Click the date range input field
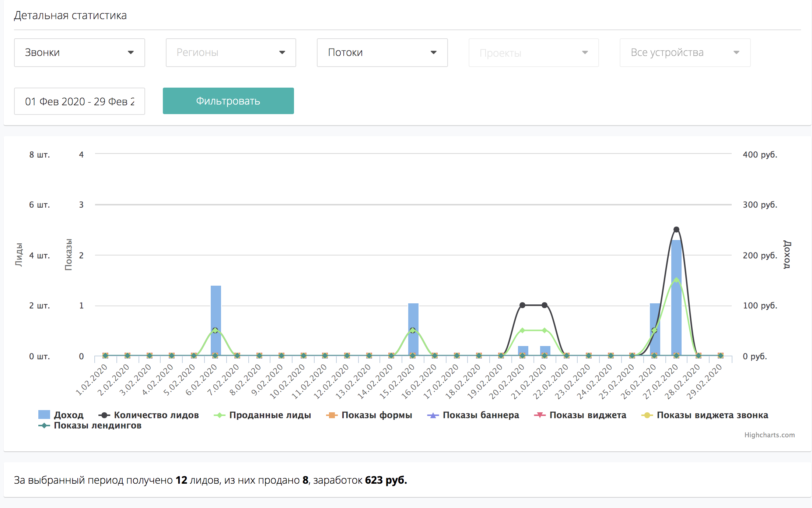The height and width of the screenshot is (508, 812). 79,101
